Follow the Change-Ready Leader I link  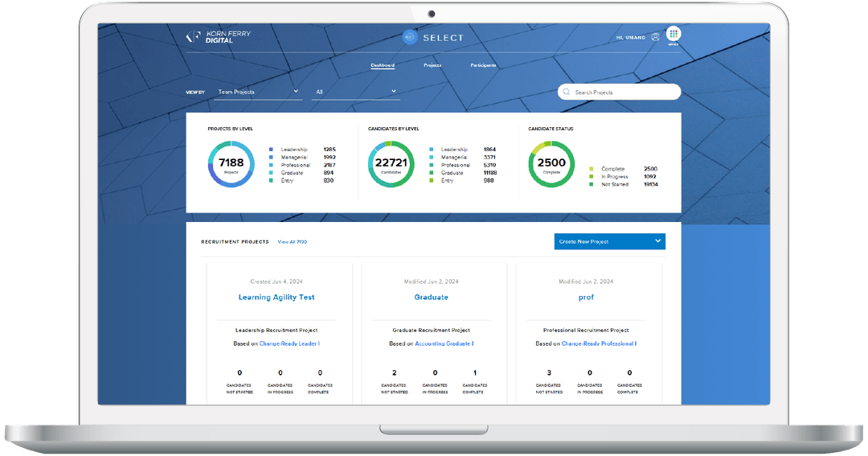(x=289, y=343)
